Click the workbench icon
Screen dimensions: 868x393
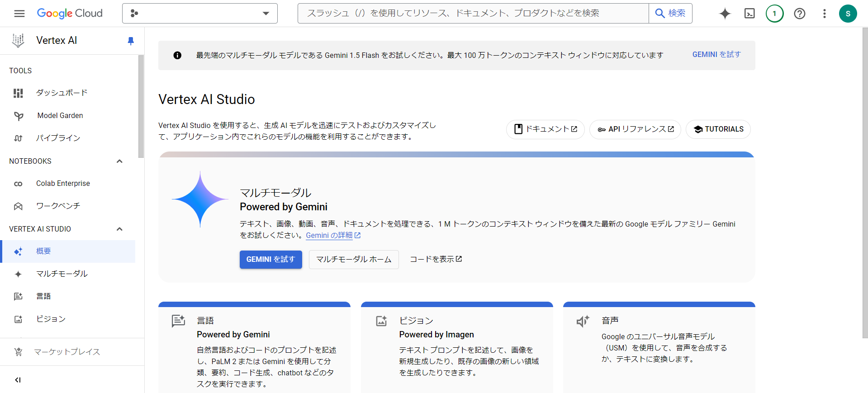point(18,206)
